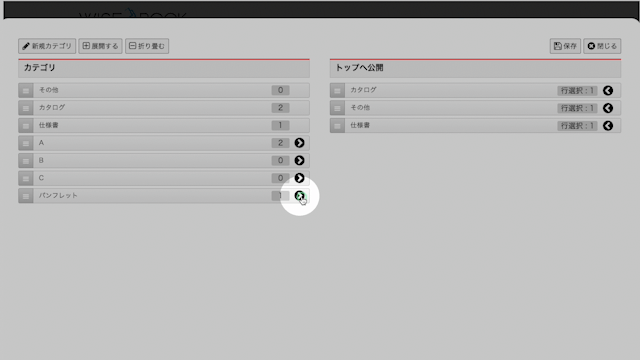Open 行選択：1 selector for 仕様書
Screen dimensions: 640x360
click(577, 125)
